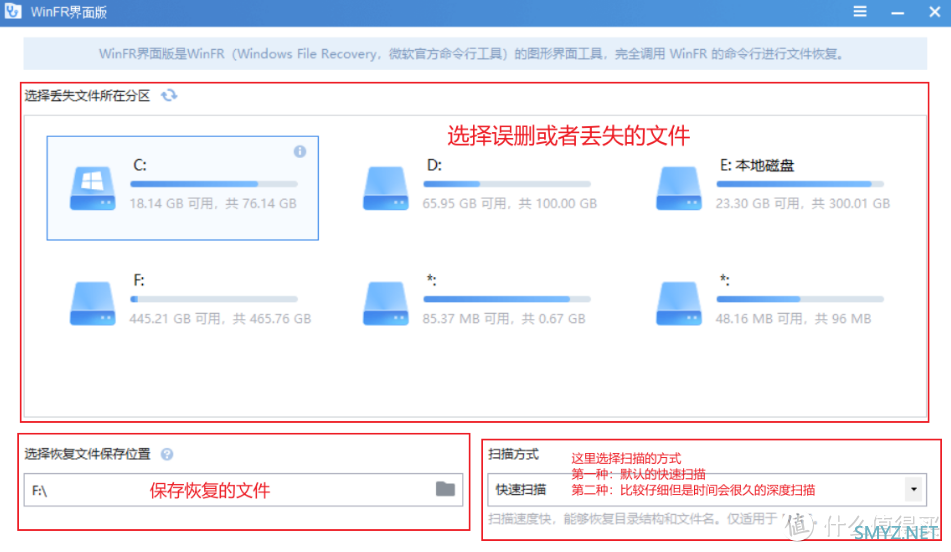951x552 pixels.
Task: Select the 96 MB unnamed partition icon
Action: (x=679, y=303)
